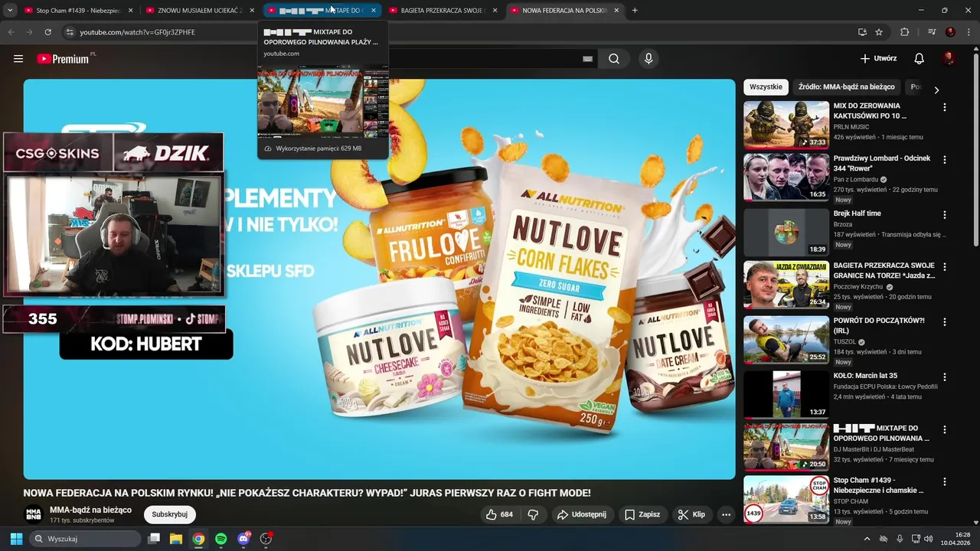Viewport: 980px width, 551px height.
Task: Open Brejk Half time thumbnail
Action: click(786, 232)
